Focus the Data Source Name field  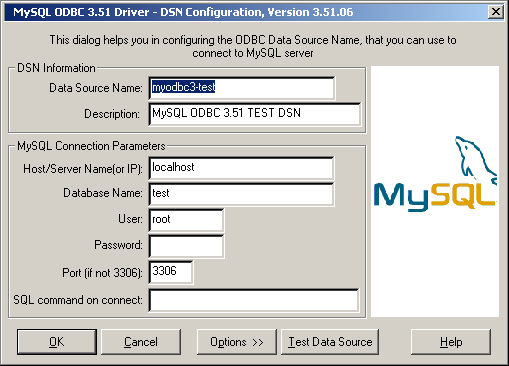(242, 88)
